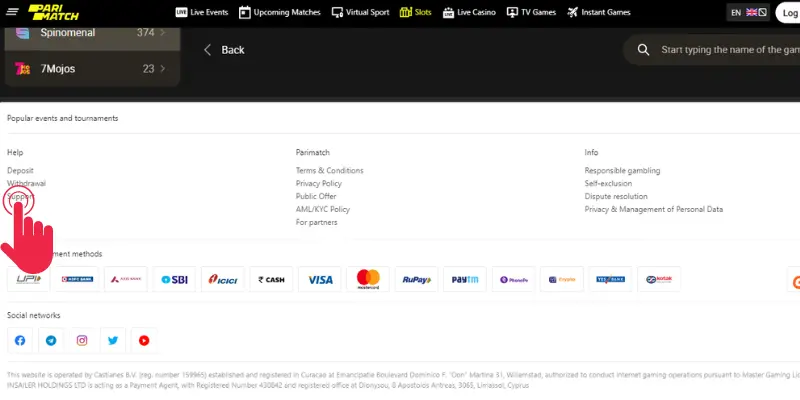Select the SBI payment method icon

[175, 280]
